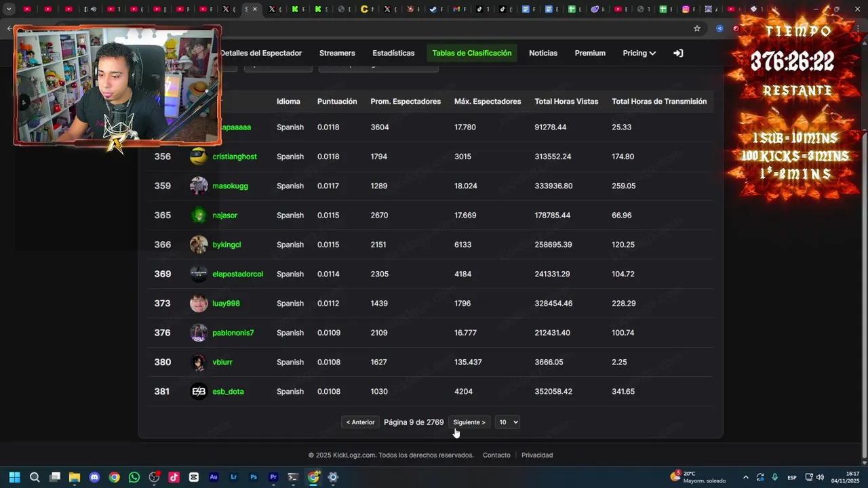
Task: Open elapostadorcol streamer link
Action: [x=237, y=274]
